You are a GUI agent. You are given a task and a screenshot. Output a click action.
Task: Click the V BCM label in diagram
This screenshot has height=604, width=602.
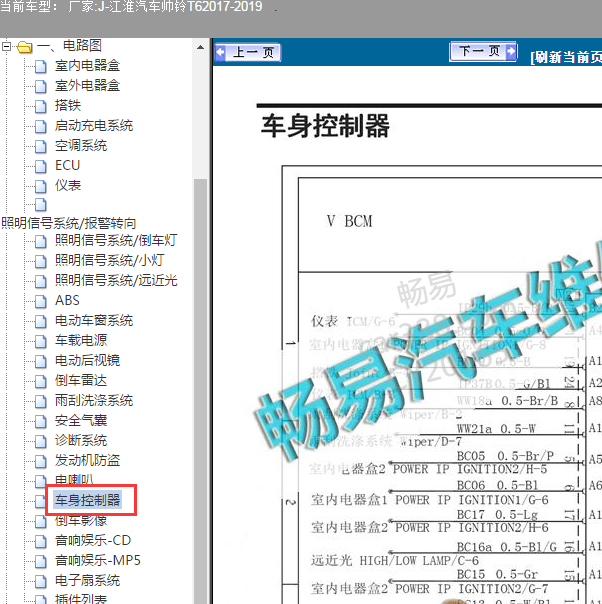[350, 221]
